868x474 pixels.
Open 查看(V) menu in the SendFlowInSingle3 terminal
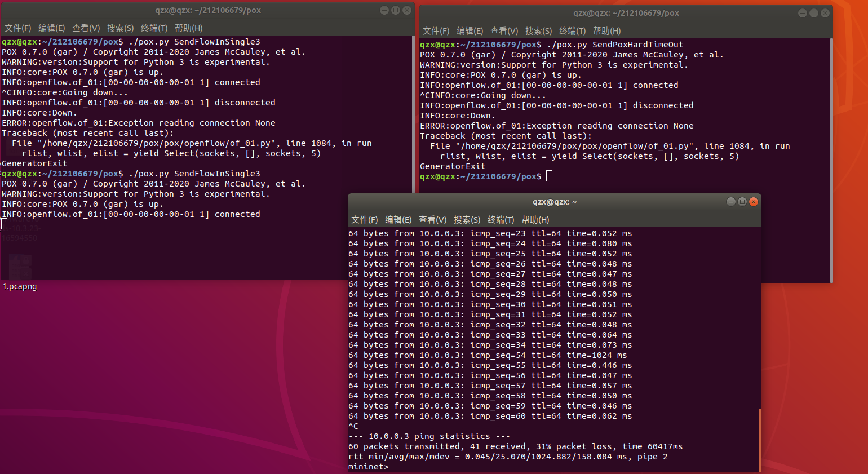(86, 28)
